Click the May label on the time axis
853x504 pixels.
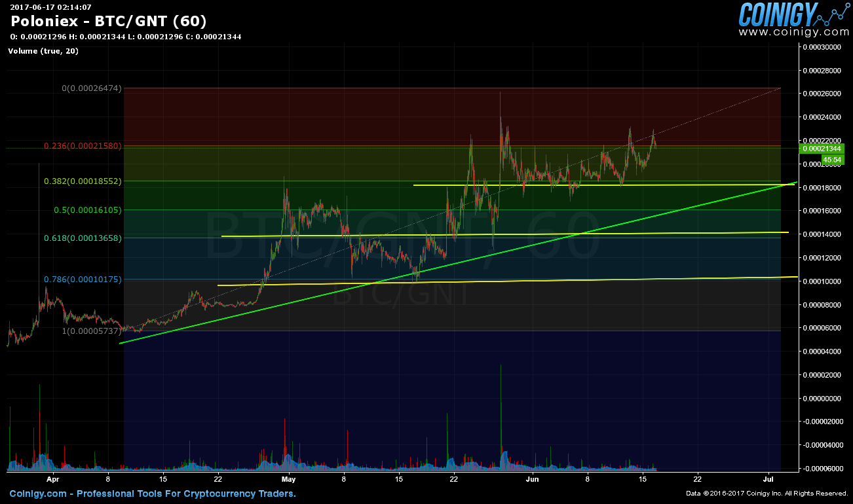(x=290, y=479)
